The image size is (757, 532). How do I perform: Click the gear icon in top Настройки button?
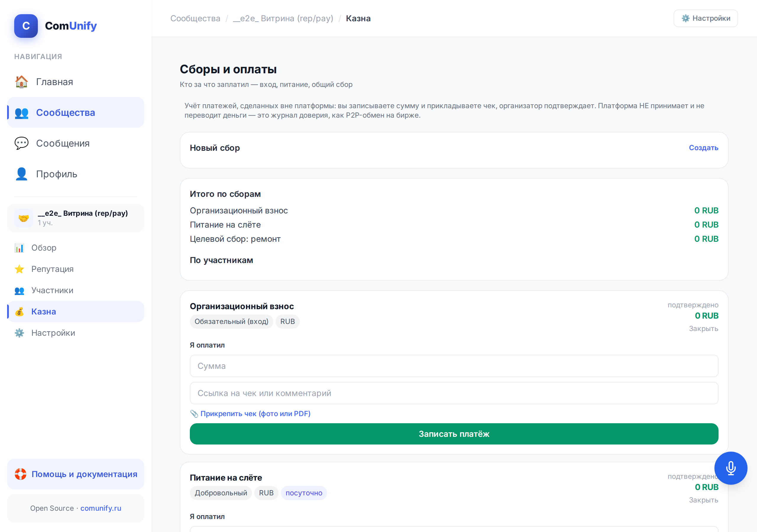[x=686, y=18]
